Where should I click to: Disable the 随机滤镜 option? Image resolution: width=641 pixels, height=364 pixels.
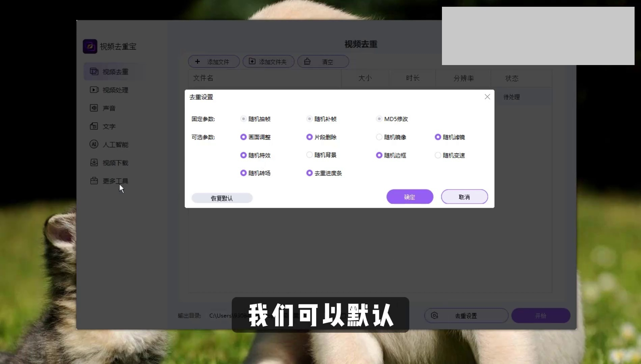click(438, 137)
